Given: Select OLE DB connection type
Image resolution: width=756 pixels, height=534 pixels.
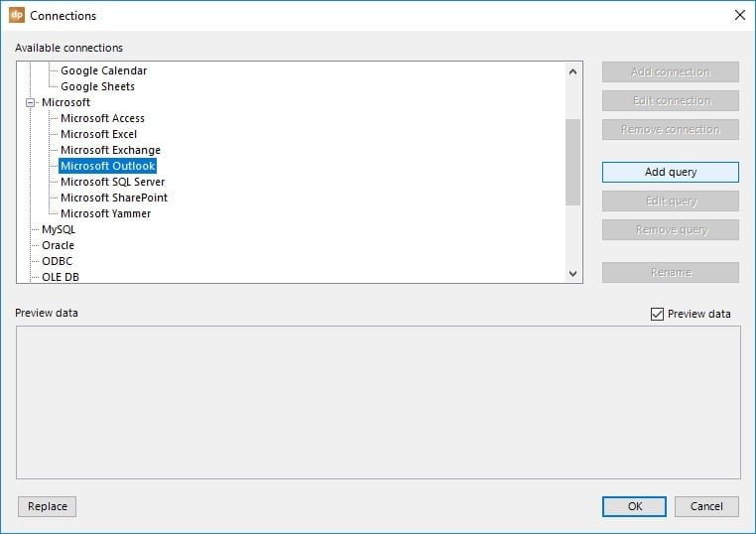Looking at the screenshot, I should (61, 277).
